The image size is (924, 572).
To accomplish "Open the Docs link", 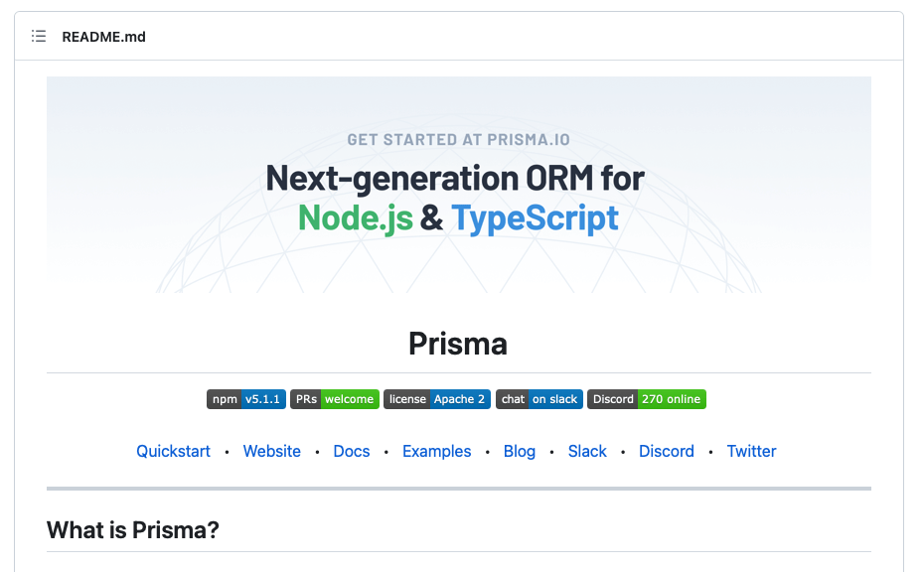I will 352,451.
